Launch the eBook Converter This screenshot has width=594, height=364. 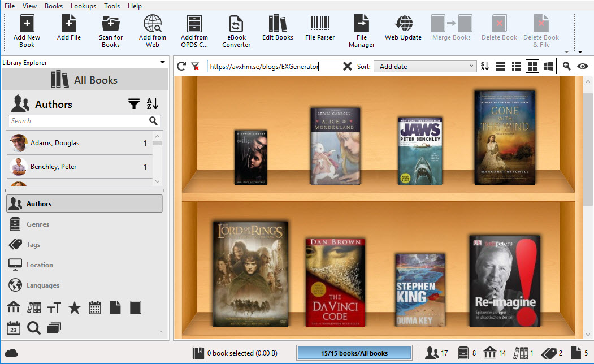[x=236, y=24]
